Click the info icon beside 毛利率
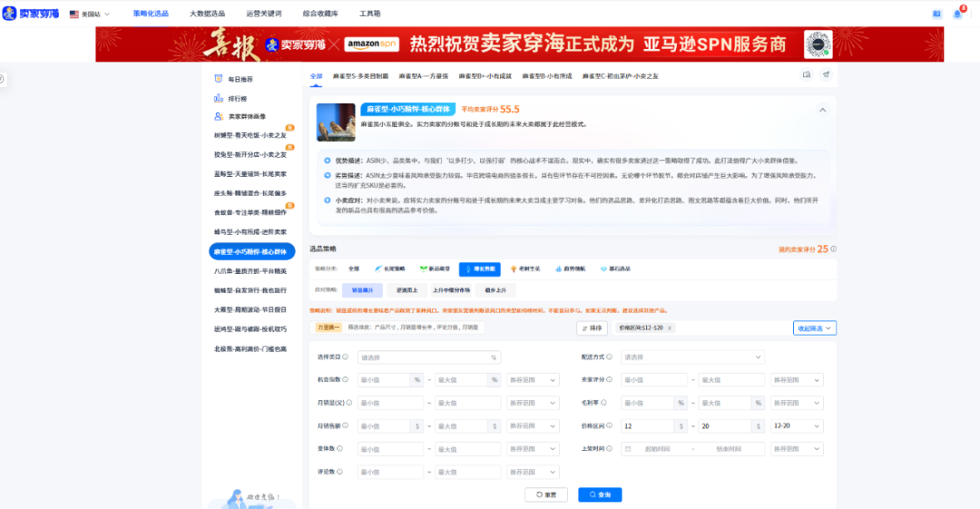This screenshot has height=509, width=980. click(603, 403)
